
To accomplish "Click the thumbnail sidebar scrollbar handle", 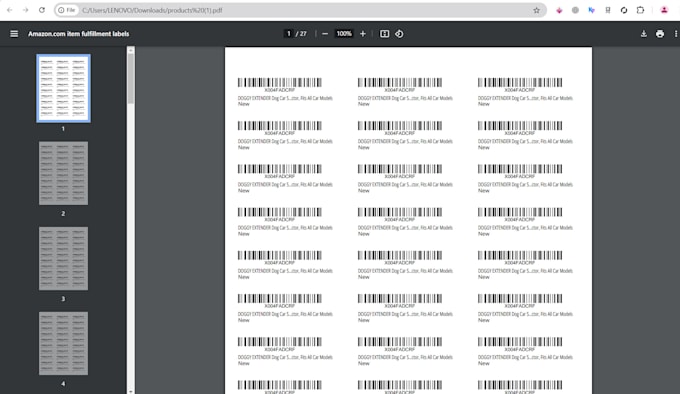I will pos(131,78).
